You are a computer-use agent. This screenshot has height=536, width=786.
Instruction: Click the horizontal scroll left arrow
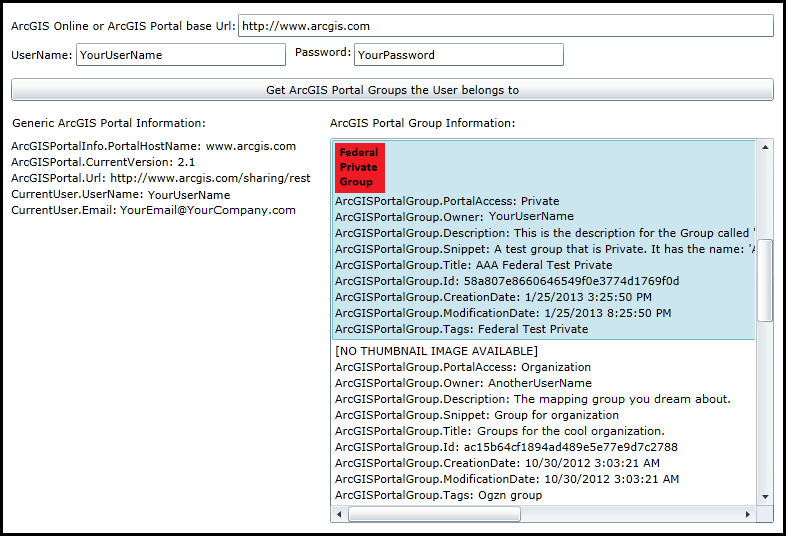tap(339, 514)
